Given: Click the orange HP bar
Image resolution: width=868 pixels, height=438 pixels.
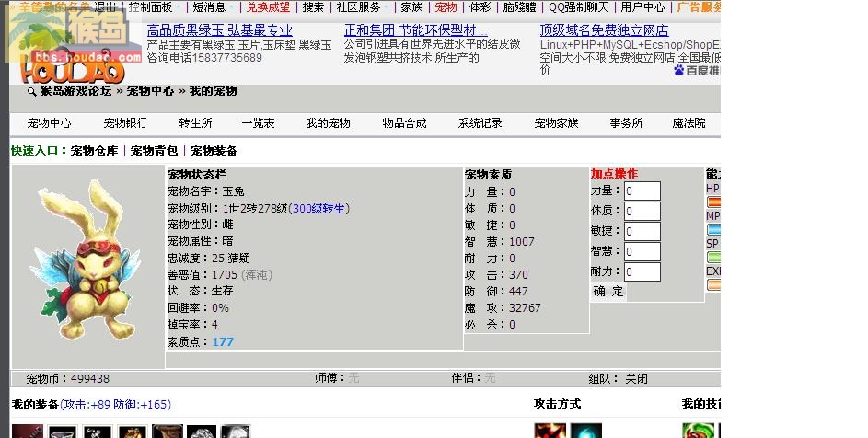Looking at the screenshot, I should [714, 202].
